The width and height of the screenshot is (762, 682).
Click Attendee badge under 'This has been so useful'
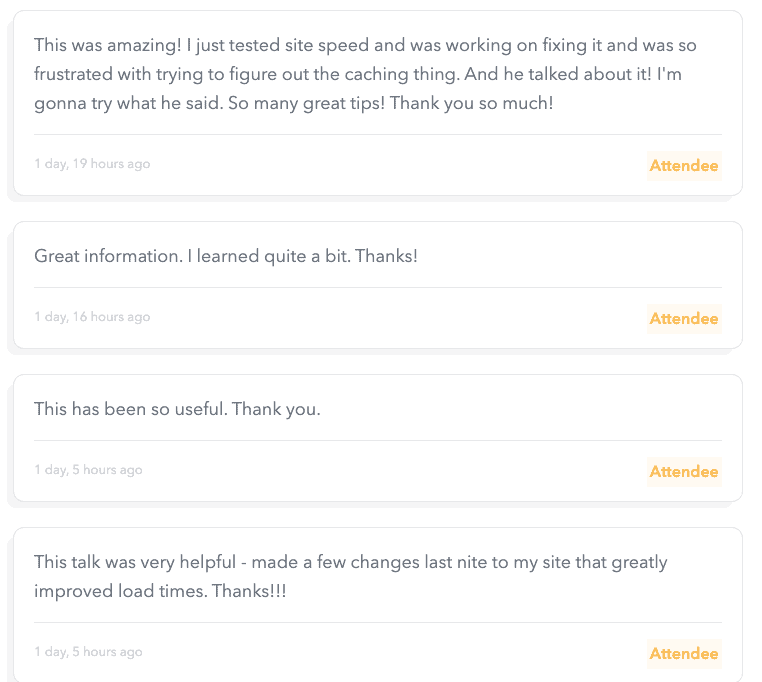(x=684, y=472)
